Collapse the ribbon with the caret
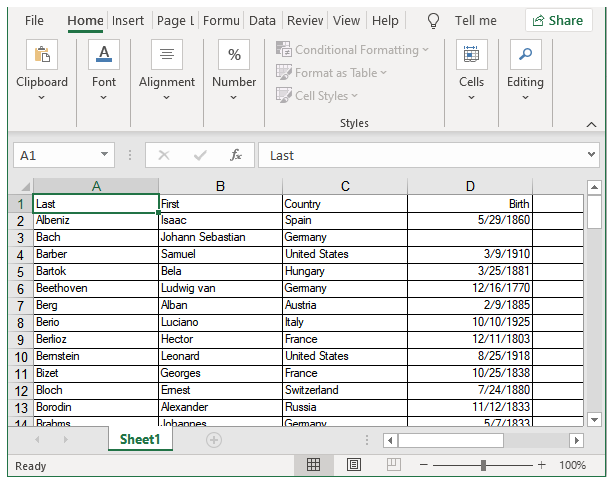The height and width of the screenshot is (482, 611). coord(591,123)
